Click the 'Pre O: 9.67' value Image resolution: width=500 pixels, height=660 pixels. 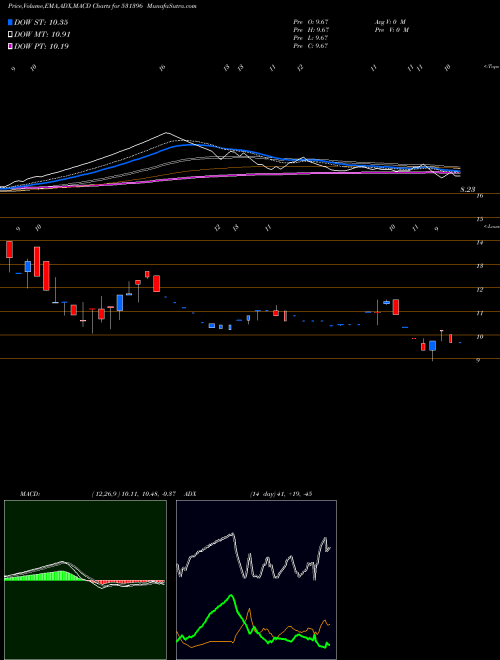click(x=311, y=22)
